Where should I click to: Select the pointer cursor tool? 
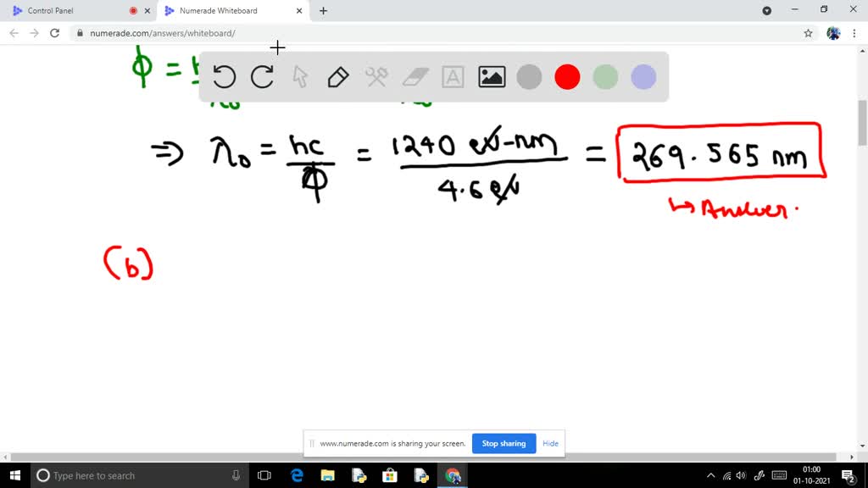tap(300, 76)
